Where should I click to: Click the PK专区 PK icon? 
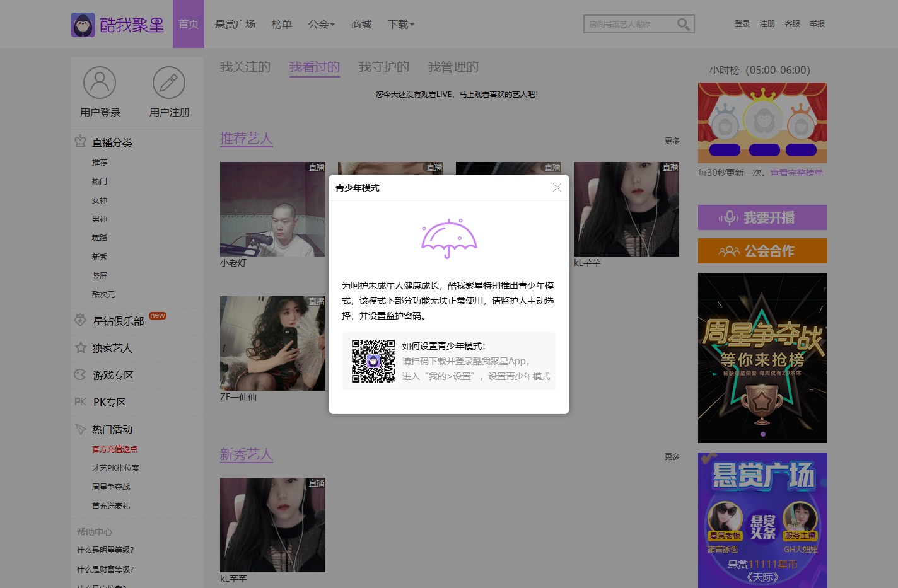(80, 401)
